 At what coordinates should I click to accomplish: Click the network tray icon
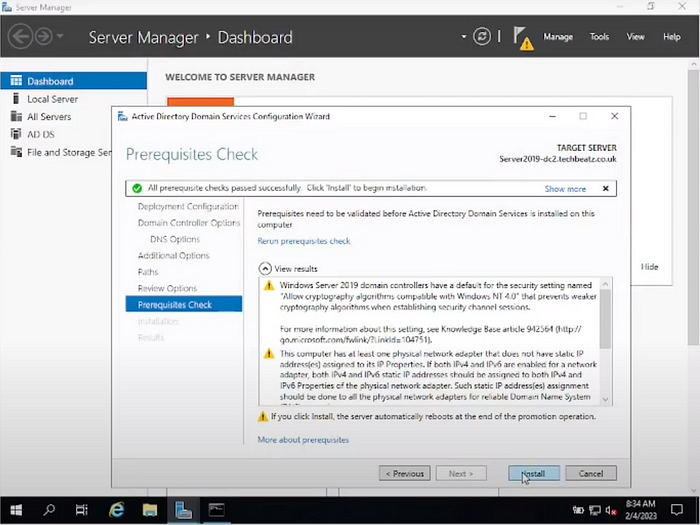tap(595, 510)
